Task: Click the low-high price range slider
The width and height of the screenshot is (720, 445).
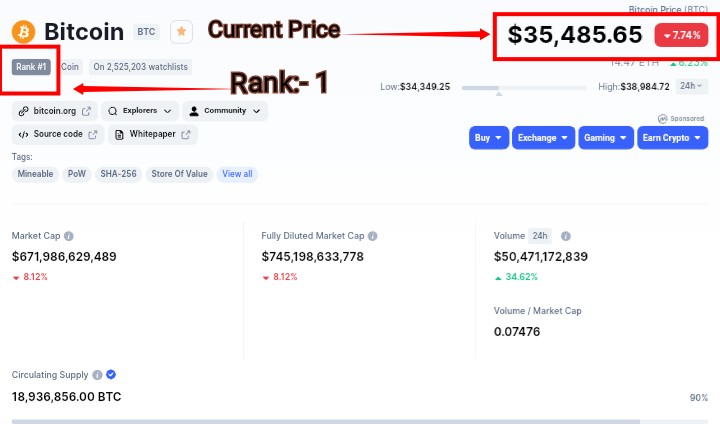Action: pos(524,88)
